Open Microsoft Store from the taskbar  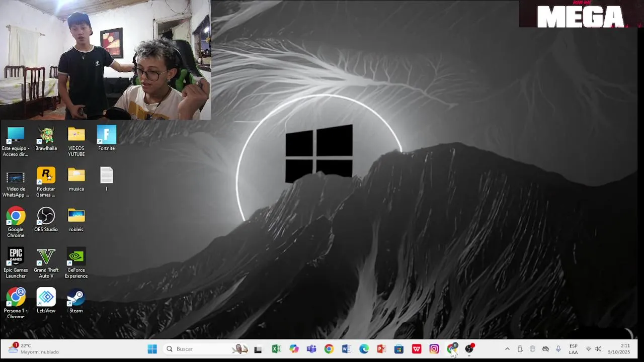(399, 349)
